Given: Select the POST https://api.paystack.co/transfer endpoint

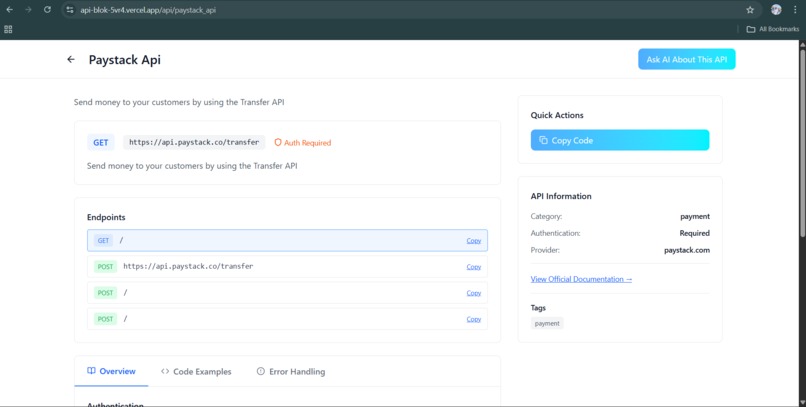Looking at the screenshot, I should pyautogui.click(x=287, y=267).
